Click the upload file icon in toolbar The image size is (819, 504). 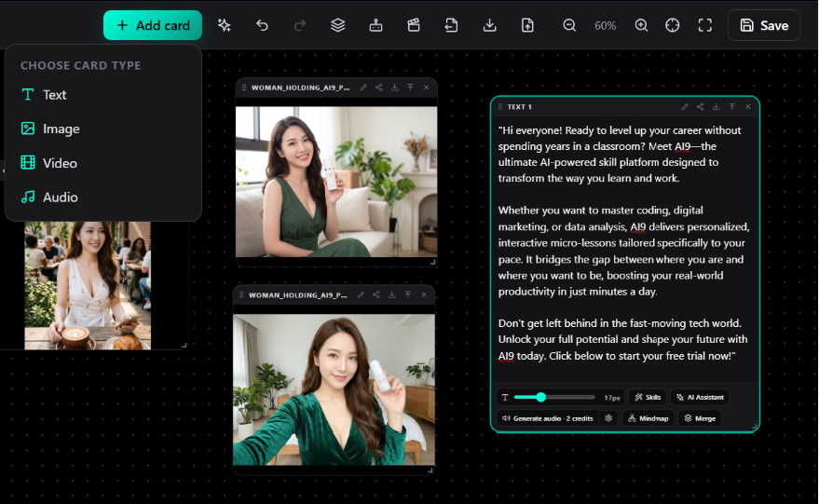527,25
